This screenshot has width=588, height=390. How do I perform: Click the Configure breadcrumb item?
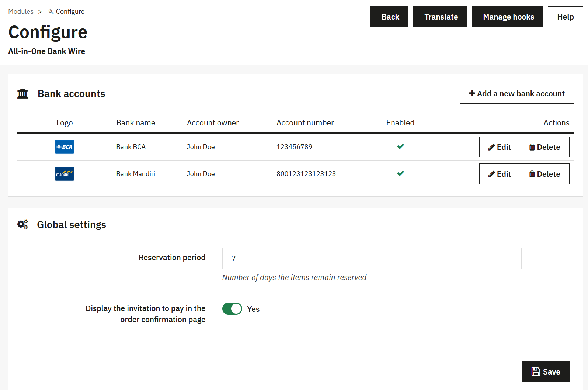[70, 11]
